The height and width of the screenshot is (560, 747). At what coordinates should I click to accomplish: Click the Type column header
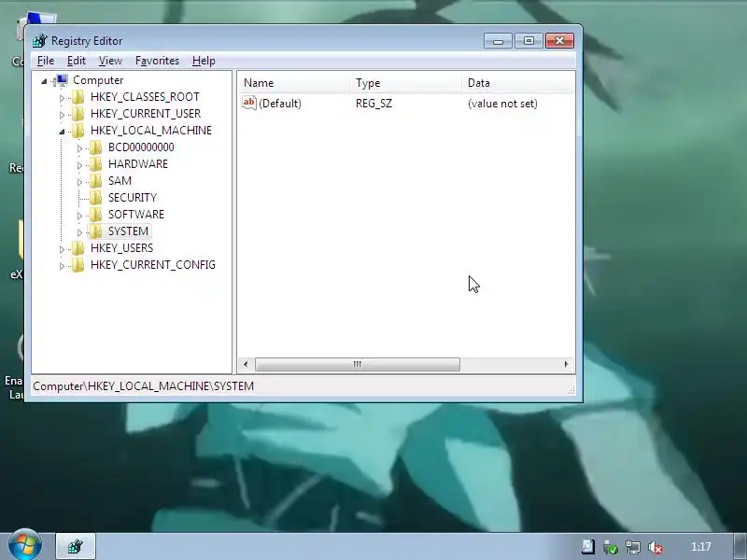405,83
